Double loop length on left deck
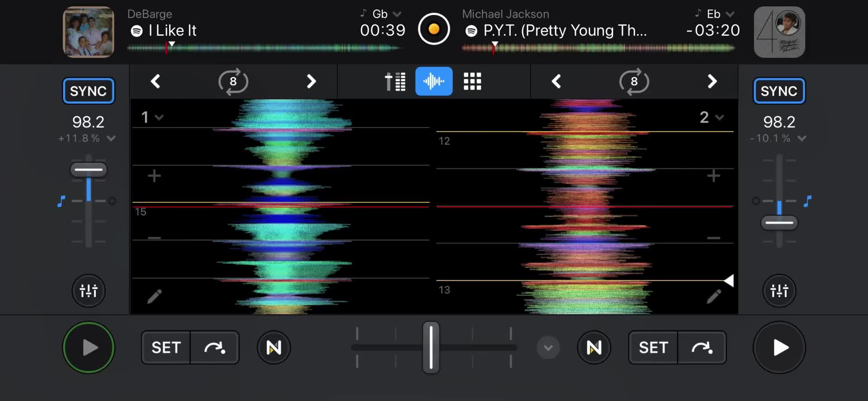Screen dimensions: 868x401 311,81
